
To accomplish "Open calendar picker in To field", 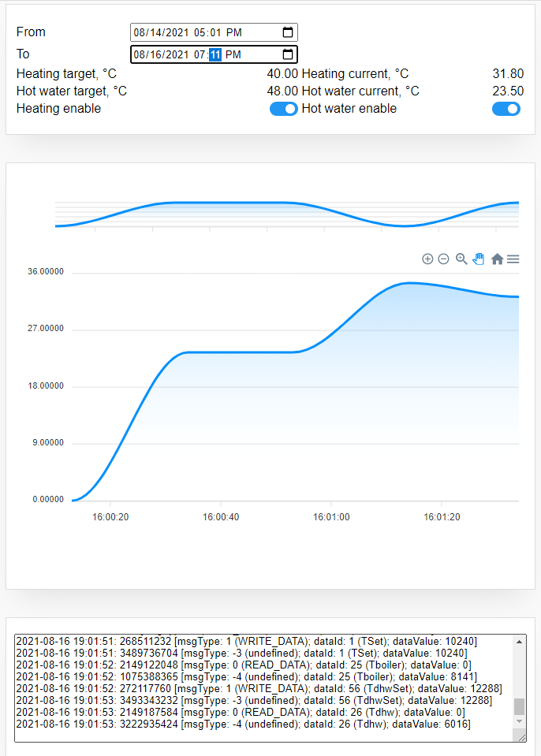I will pos(288,54).
